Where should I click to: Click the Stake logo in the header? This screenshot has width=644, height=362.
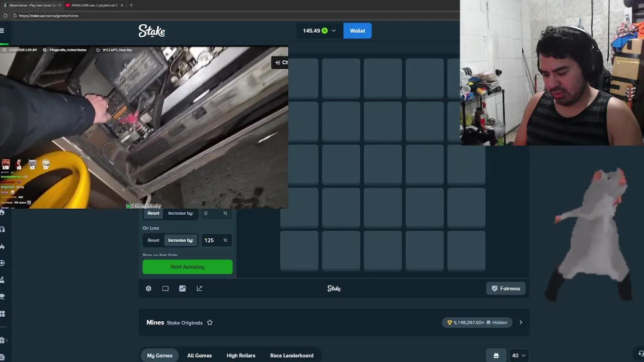[152, 31]
